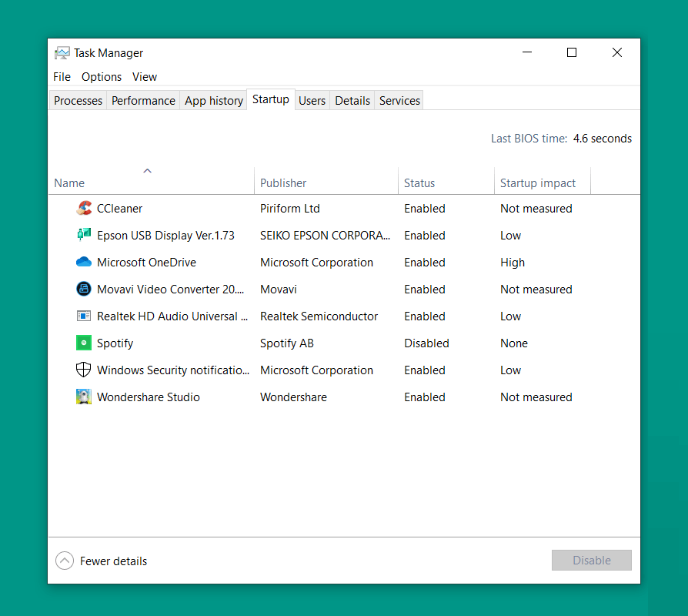
Task: Minimize the Task Manager window
Action: click(527, 52)
